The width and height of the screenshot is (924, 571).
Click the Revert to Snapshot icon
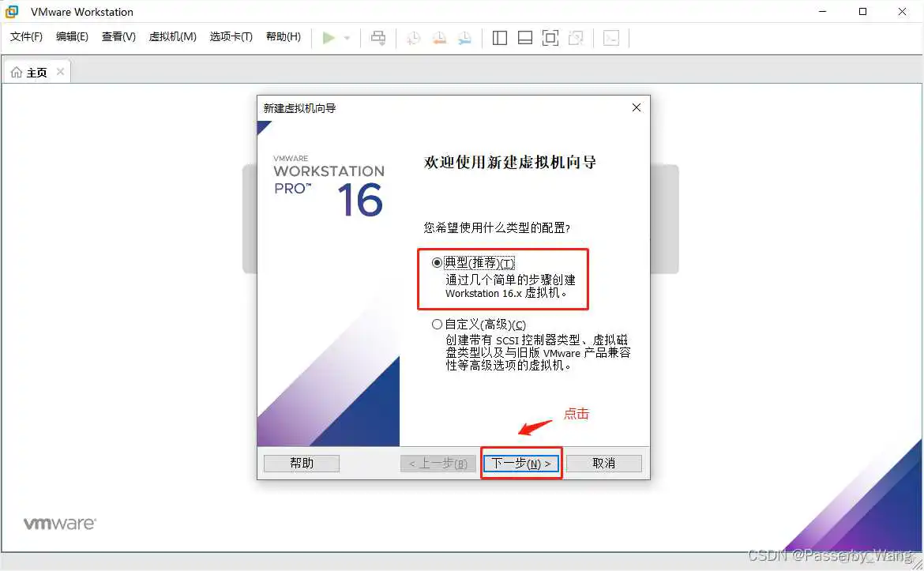click(x=439, y=38)
